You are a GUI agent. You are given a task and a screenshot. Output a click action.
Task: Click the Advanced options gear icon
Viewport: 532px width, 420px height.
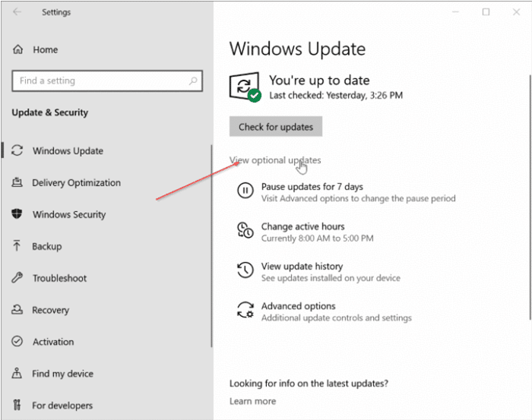(x=245, y=310)
